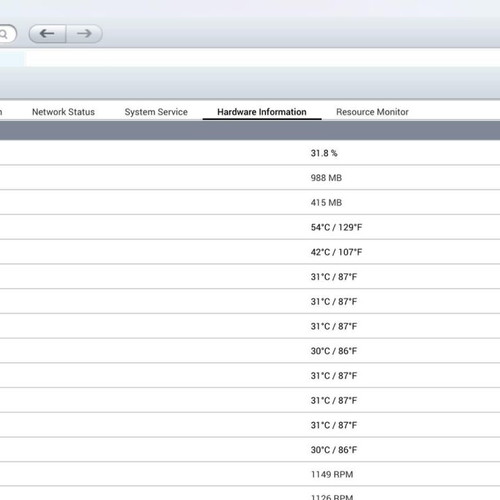Click the 1126 RPM fan speed value

[332, 497]
